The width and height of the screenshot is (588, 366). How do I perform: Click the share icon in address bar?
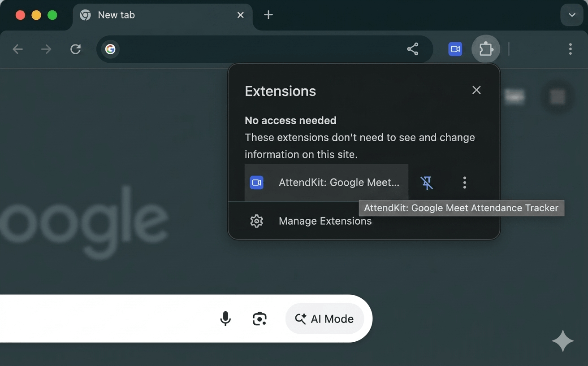(413, 49)
